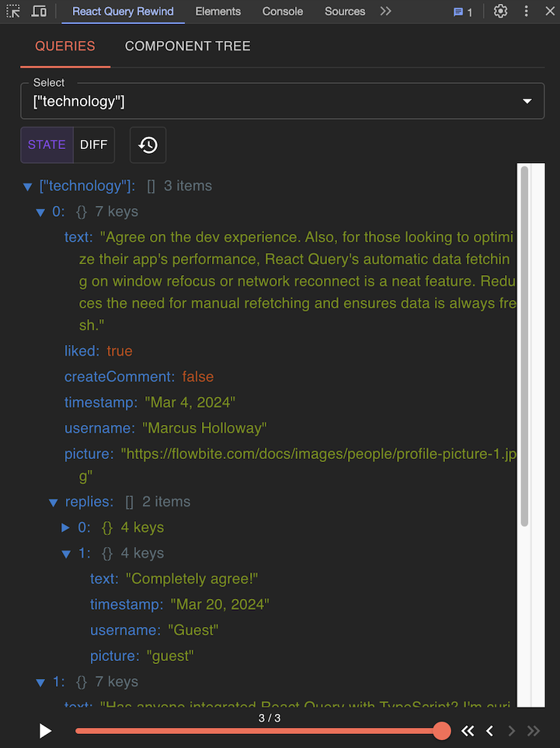This screenshot has width=560, height=748.
Task: Open DevTools settings gear
Action: point(501,12)
